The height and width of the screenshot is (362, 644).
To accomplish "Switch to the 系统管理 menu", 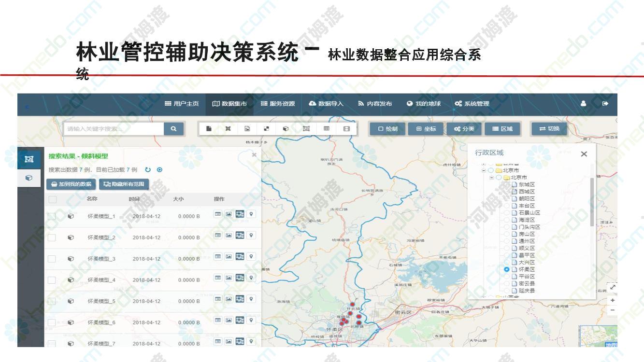I will [x=472, y=104].
